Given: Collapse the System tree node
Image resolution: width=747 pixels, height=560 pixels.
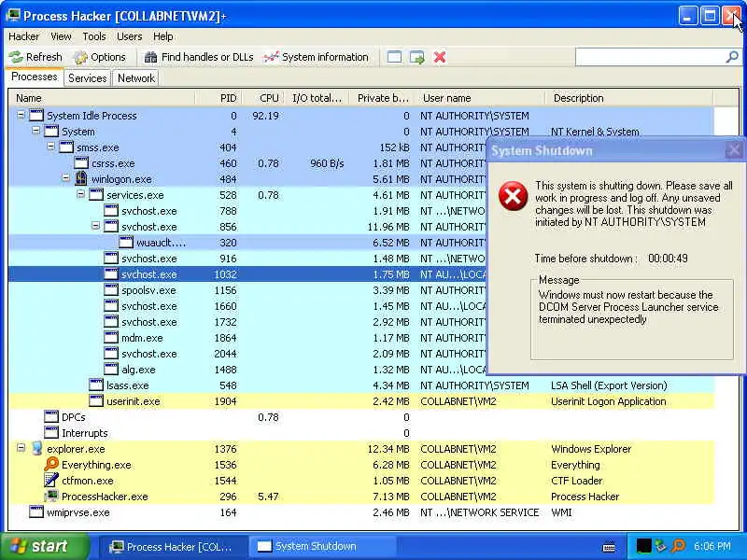Looking at the screenshot, I should pos(35,131).
